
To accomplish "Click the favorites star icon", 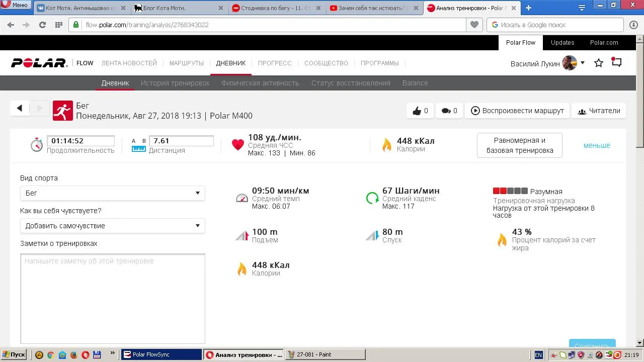I will point(599,63).
